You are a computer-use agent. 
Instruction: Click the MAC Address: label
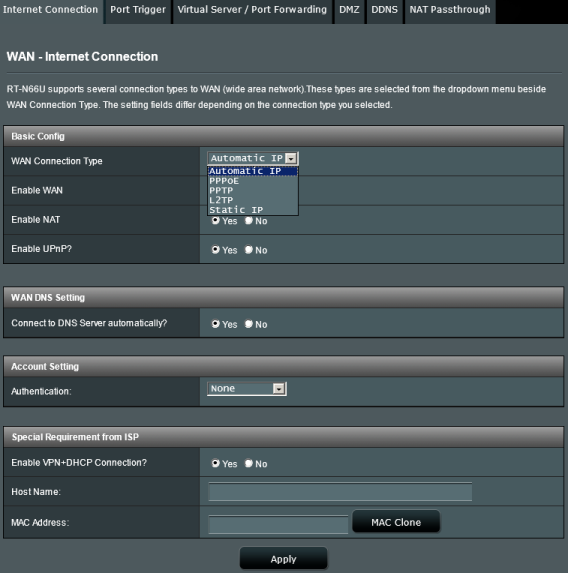(x=40, y=523)
